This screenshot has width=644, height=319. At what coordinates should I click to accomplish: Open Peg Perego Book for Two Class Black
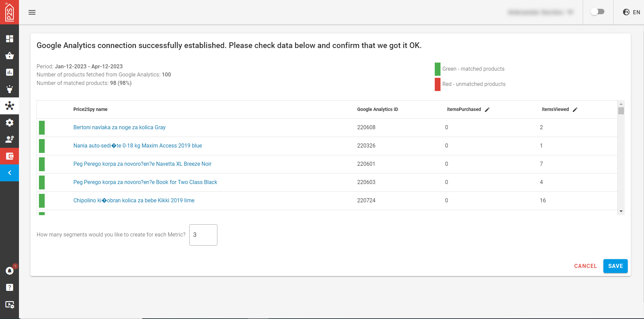145,182
